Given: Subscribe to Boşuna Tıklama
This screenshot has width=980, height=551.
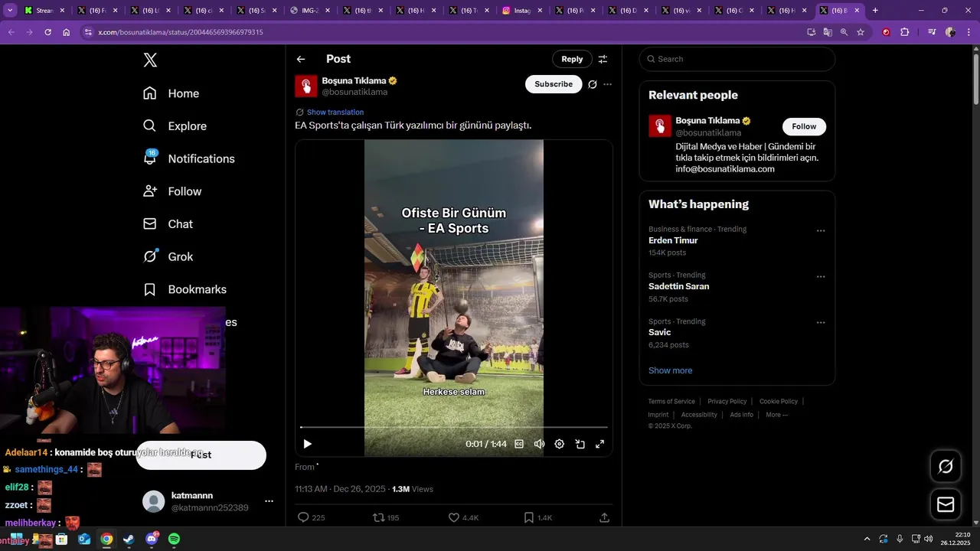Looking at the screenshot, I should (x=554, y=84).
